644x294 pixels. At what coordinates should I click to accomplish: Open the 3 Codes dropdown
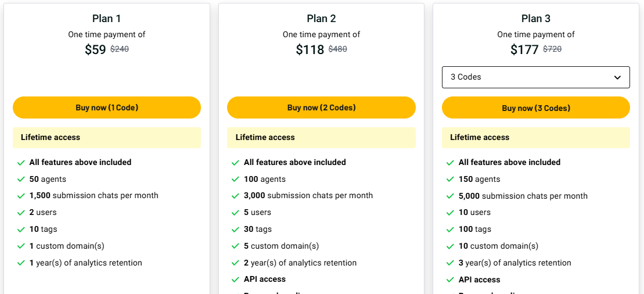click(535, 77)
